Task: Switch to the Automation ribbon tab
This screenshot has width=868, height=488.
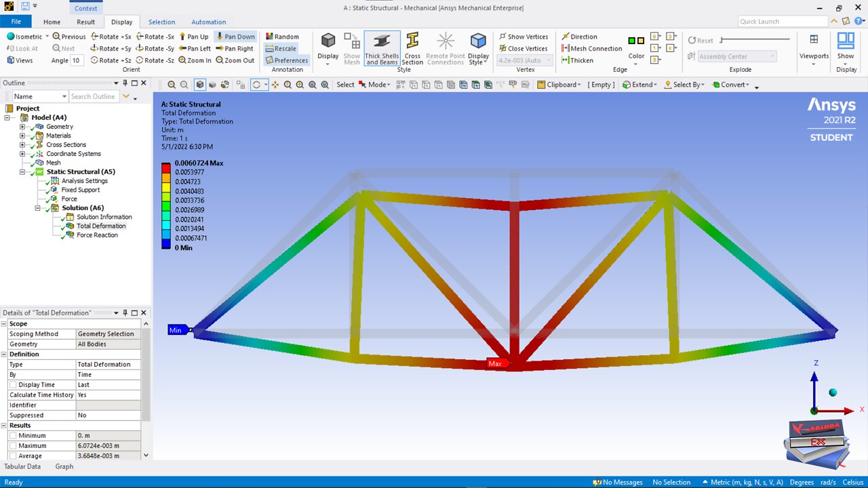Action: pos(209,22)
